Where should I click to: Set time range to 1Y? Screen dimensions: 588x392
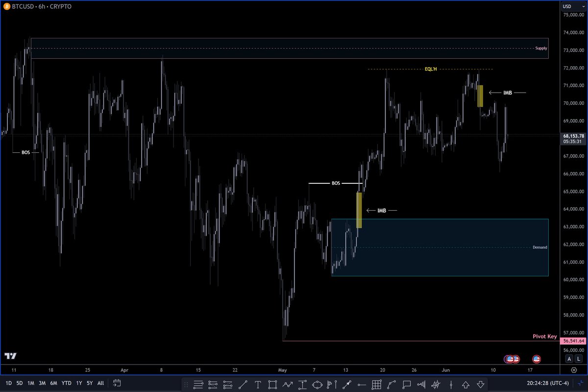[79, 383]
